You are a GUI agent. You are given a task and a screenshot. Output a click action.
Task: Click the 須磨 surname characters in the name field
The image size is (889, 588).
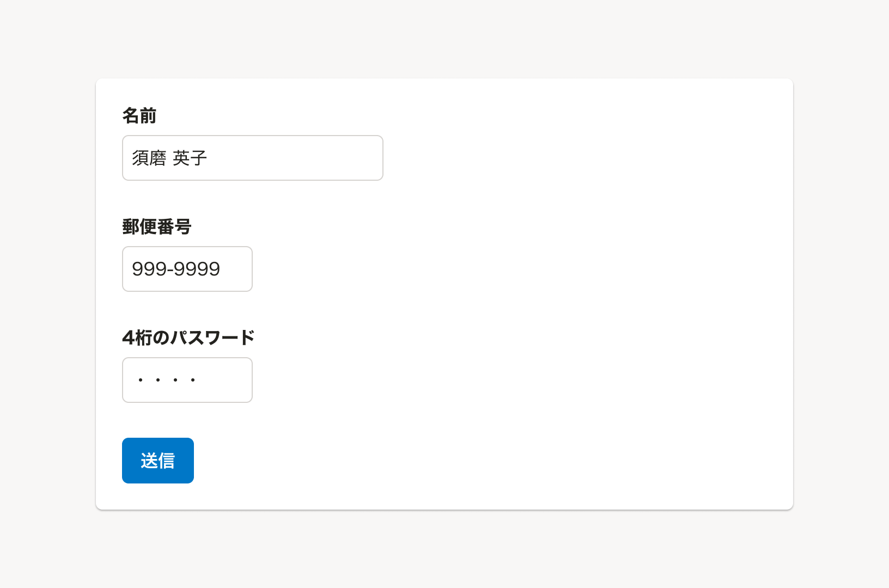coord(149,158)
